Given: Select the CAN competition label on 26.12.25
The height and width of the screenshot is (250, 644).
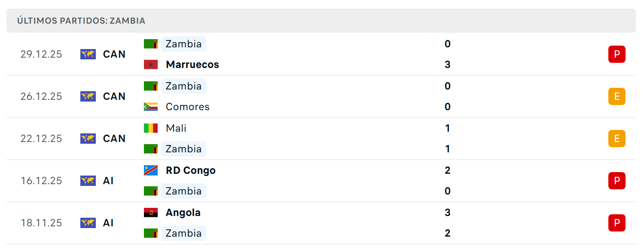Looking at the screenshot, I should pyautogui.click(x=114, y=96).
